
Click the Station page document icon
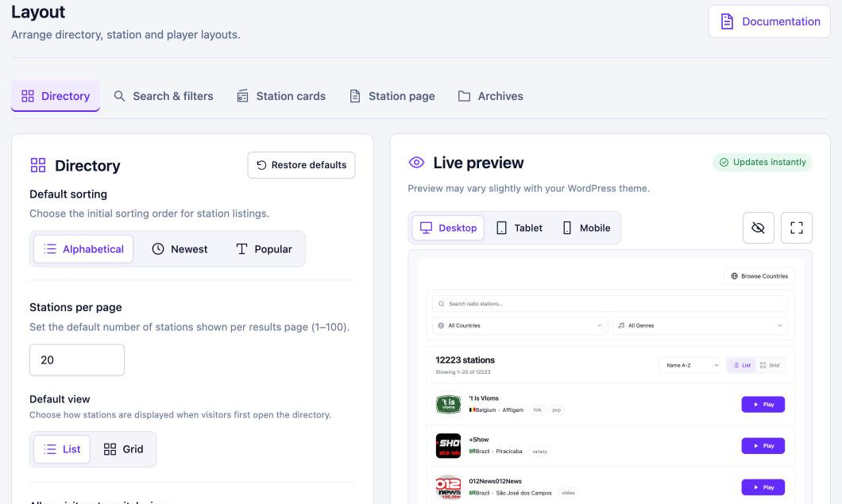(x=355, y=96)
